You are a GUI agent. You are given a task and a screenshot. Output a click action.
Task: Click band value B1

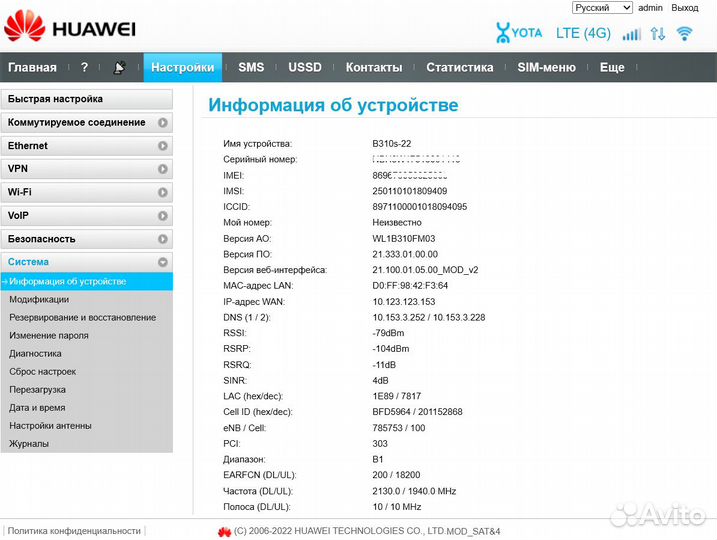tap(378, 460)
